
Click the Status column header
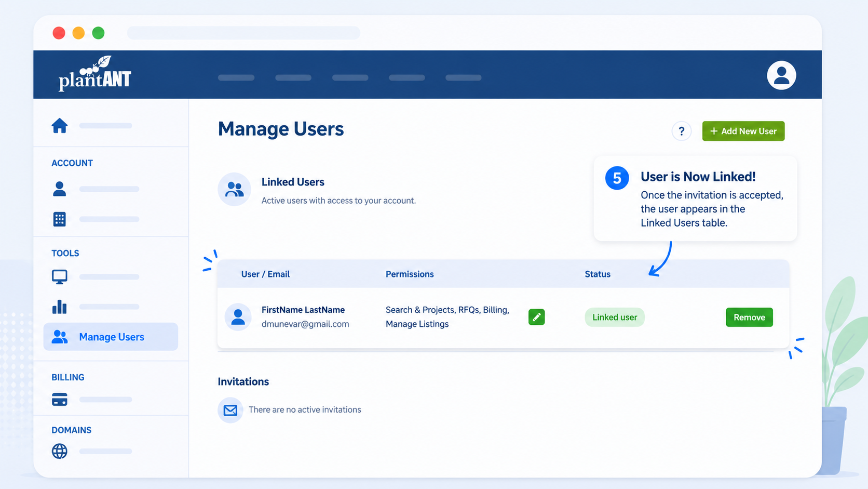(598, 274)
